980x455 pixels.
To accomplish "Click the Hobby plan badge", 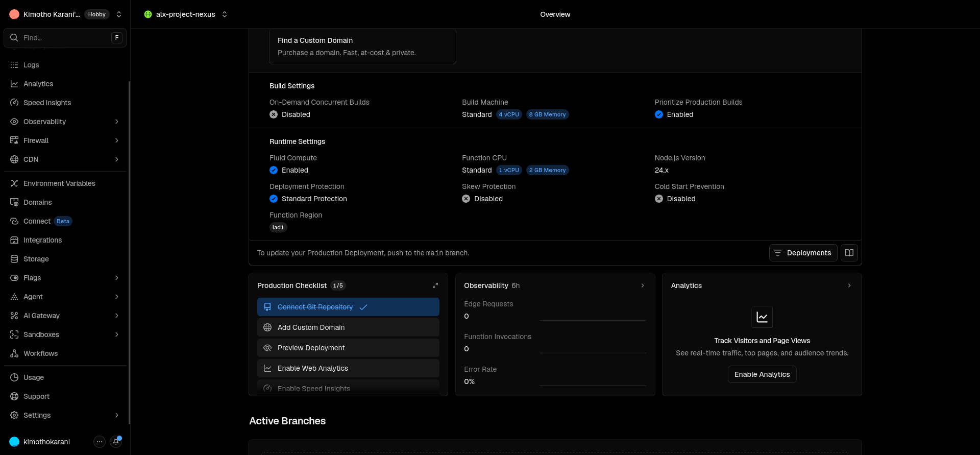I will [97, 14].
